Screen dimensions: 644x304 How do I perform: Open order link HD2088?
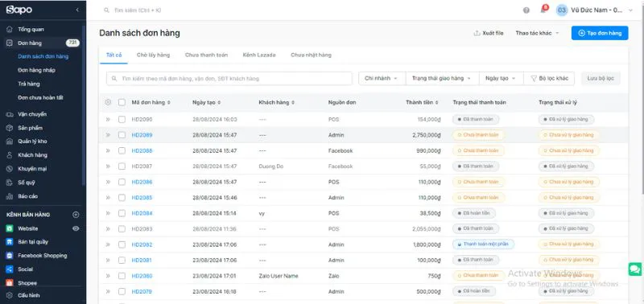pos(142,150)
